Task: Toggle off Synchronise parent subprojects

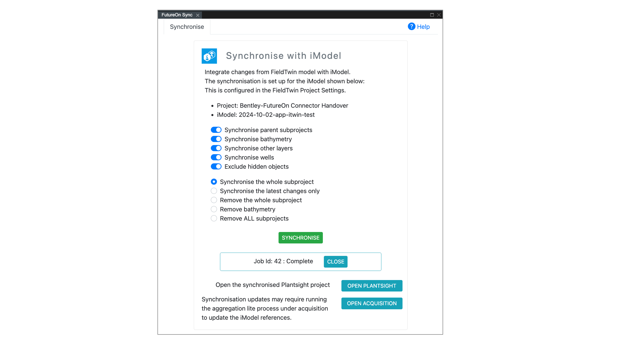Action: [x=216, y=130]
